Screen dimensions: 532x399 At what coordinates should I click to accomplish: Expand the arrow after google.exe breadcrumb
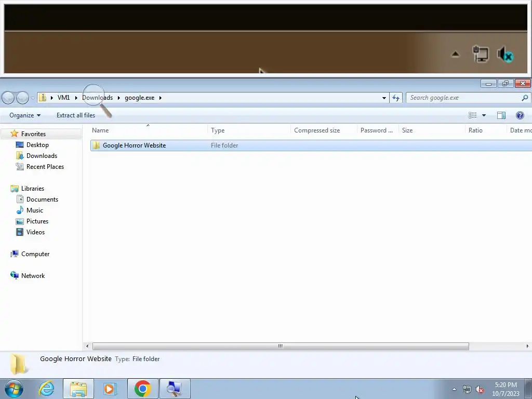(x=160, y=98)
